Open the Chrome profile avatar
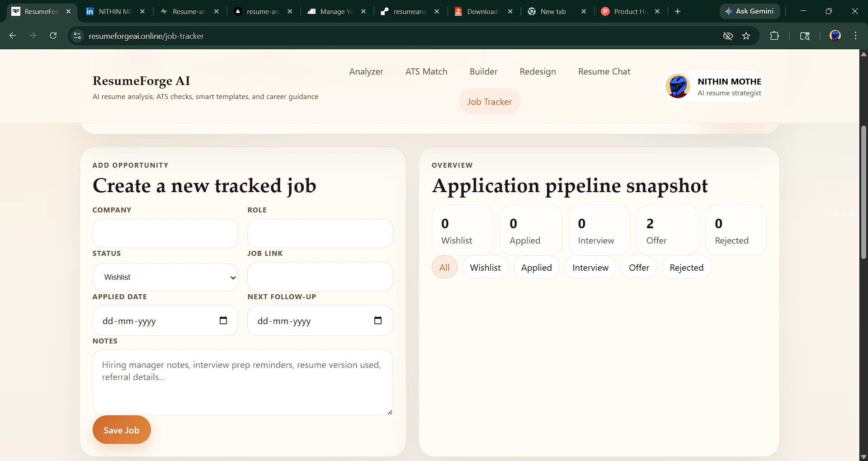The height and width of the screenshot is (461, 868). 835,36
